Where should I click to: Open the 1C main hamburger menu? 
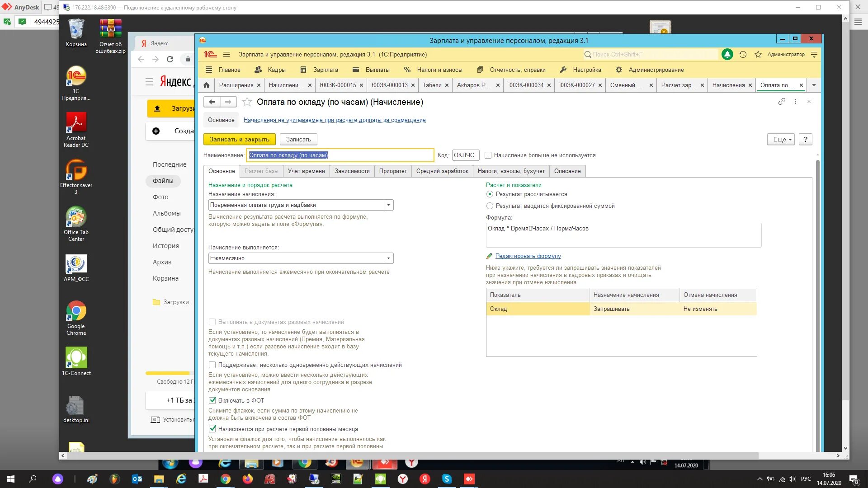click(226, 55)
